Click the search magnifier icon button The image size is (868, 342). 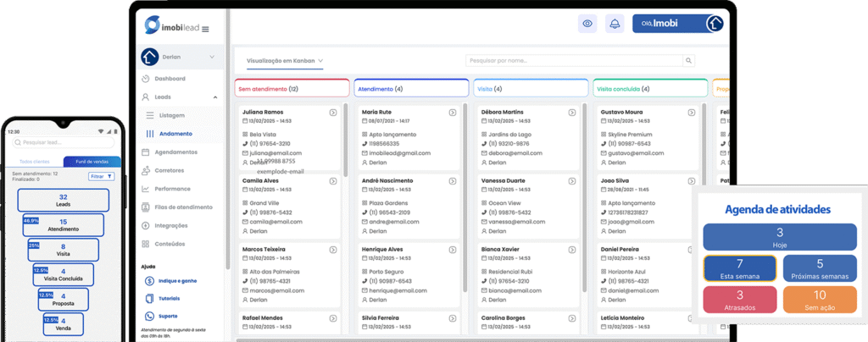click(x=688, y=61)
